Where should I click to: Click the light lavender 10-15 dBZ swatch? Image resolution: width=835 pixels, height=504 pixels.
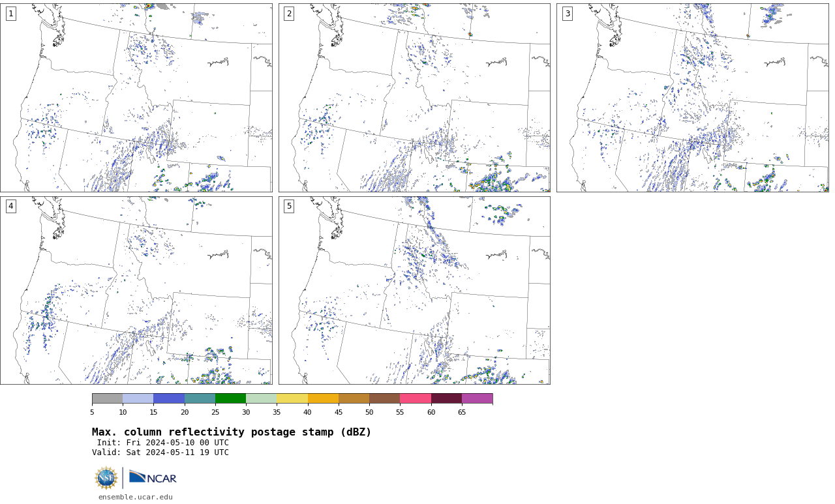pos(138,398)
